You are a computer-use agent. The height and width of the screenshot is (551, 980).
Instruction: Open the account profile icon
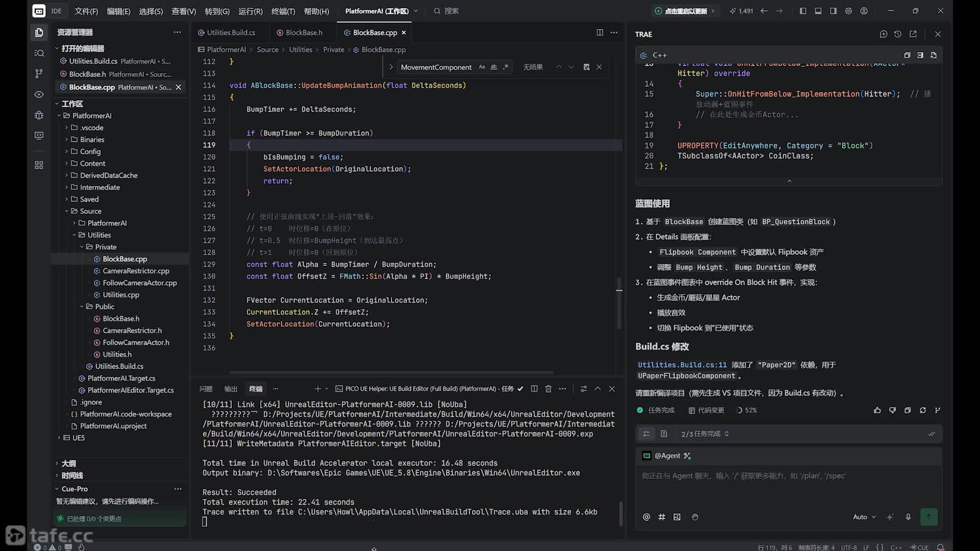[864, 11]
